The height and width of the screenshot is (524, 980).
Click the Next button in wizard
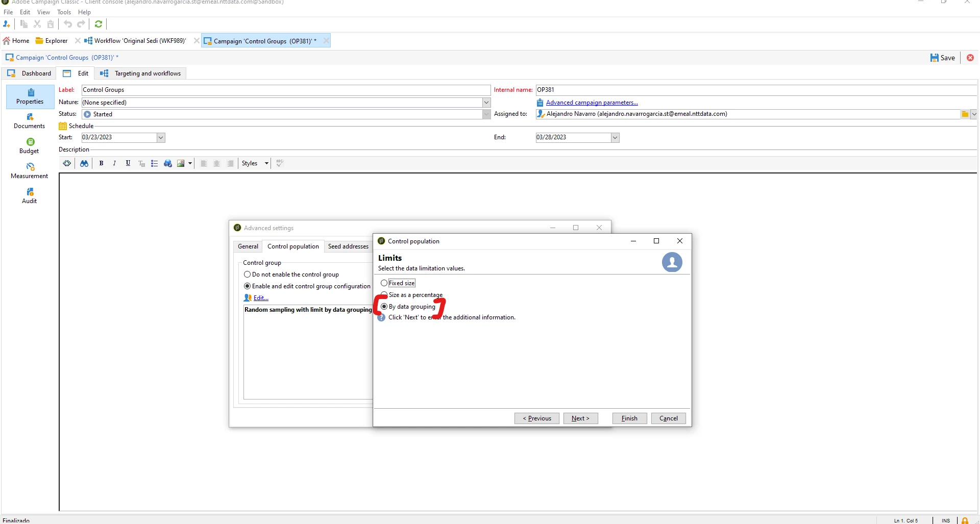[580, 418]
